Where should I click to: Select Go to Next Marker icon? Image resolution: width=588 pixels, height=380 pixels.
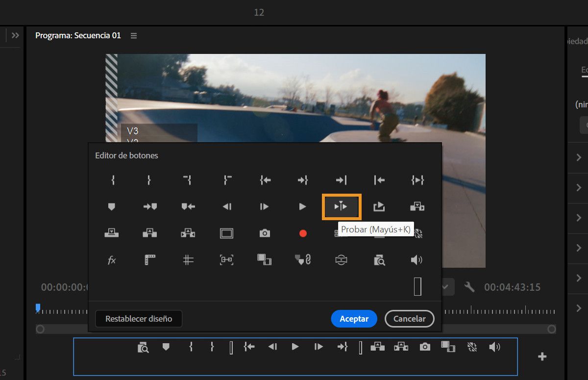[x=150, y=207]
